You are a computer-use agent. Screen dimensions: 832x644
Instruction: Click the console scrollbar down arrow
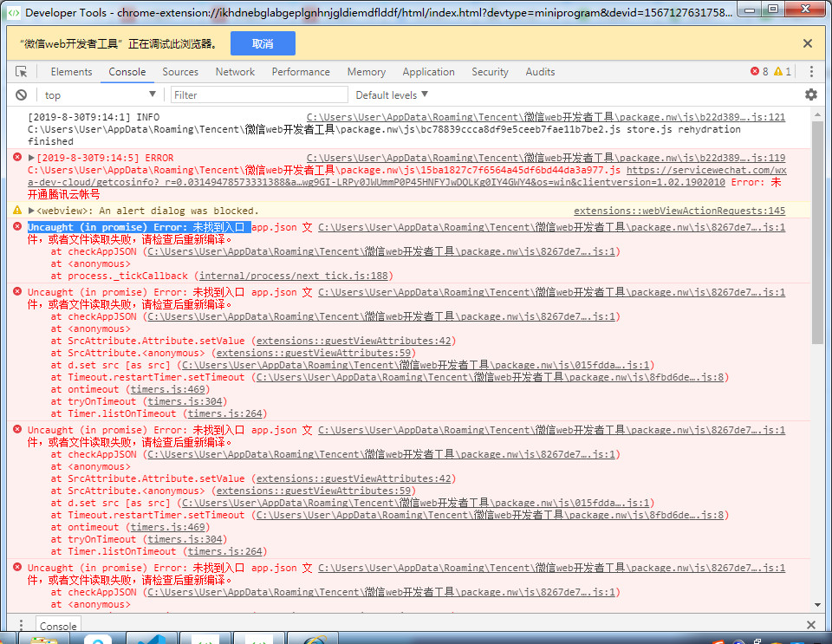coord(817,605)
